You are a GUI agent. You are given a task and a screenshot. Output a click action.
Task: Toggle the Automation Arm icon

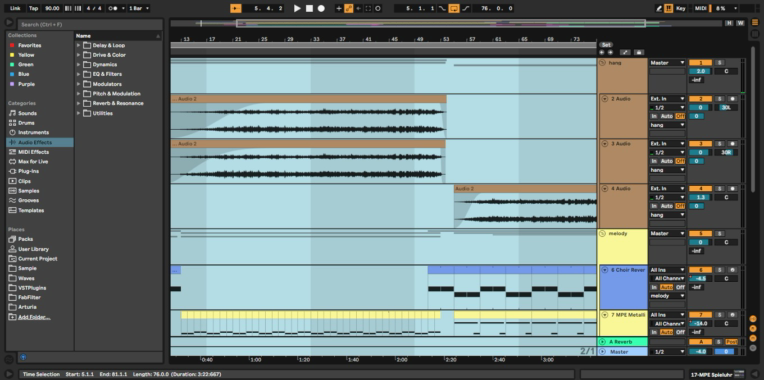pos(349,8)
